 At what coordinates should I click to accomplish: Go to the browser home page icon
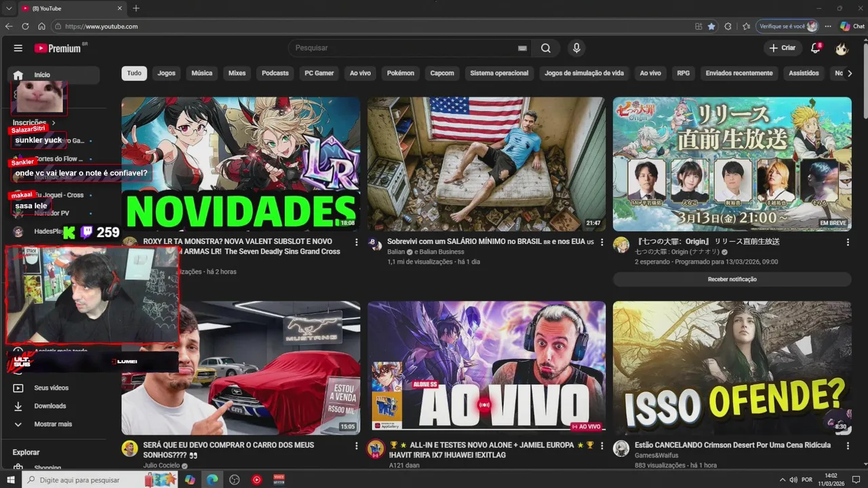point(41,26)
